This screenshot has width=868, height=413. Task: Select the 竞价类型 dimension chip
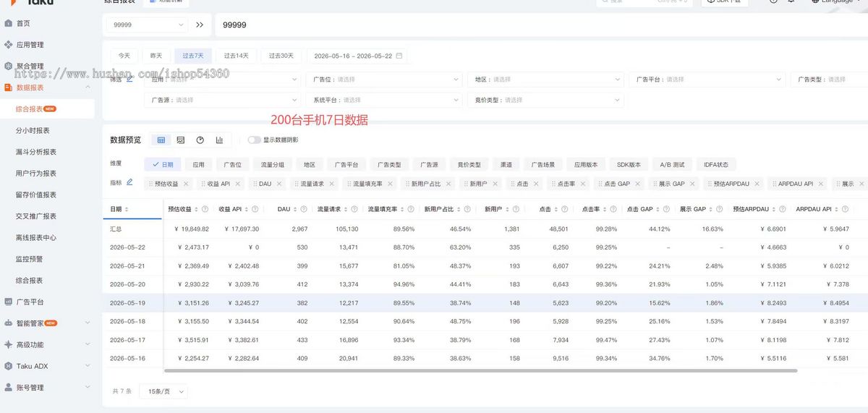pyautogui.click(x=469, y=164)
